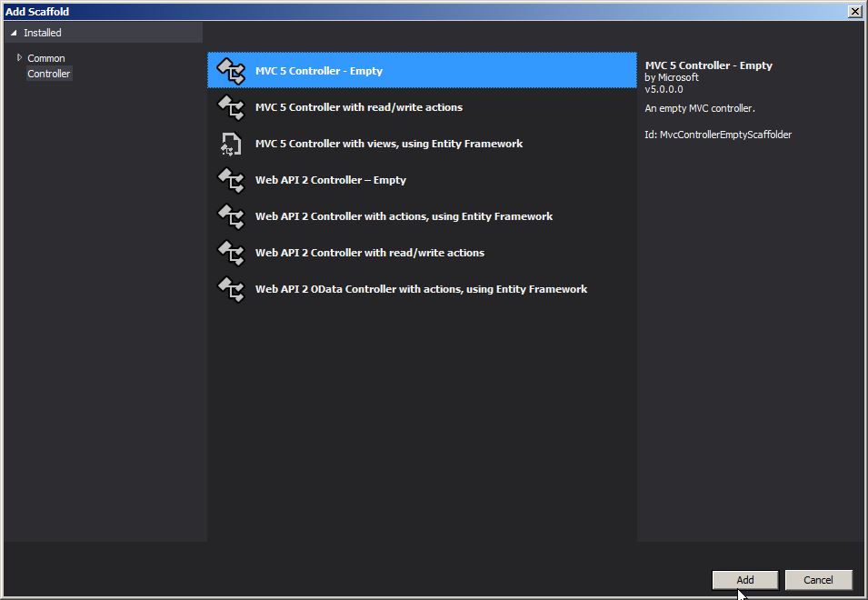Click the Web API 2 Controller – Empty icon
Viewport: 868px width, 600px height.
(232, 180)
